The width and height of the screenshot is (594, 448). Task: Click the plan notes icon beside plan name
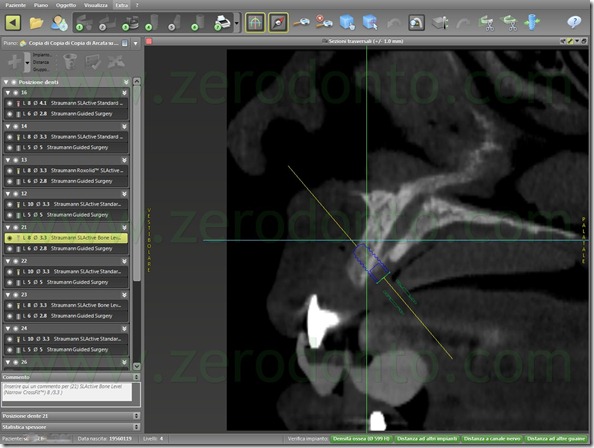[x=125, y=43]
